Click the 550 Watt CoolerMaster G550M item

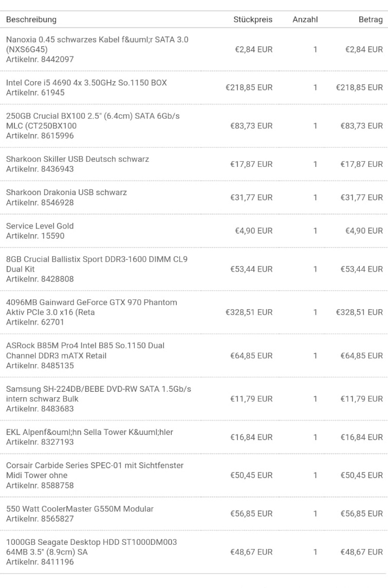click(80, 509)
